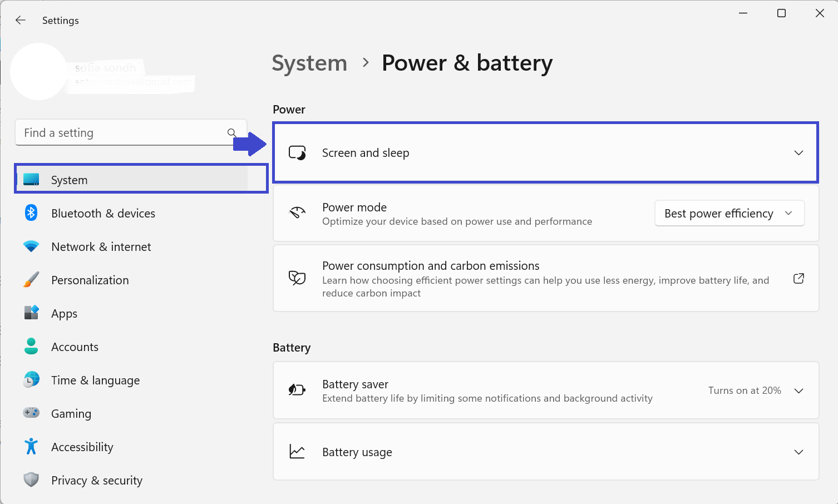Open Time & language settings
Image resolution: width=838 pixels, height=504 pixels.
tap(95, 381)
